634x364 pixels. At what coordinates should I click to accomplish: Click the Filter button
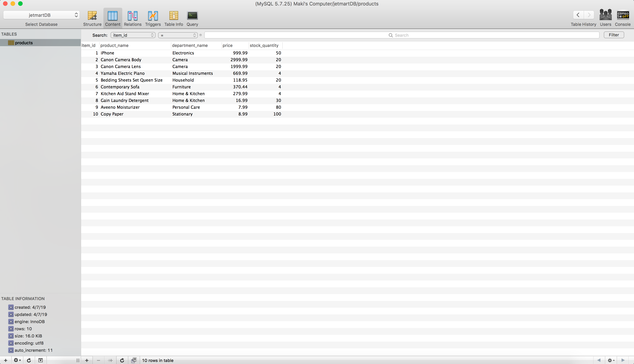[x=613, y=35]
